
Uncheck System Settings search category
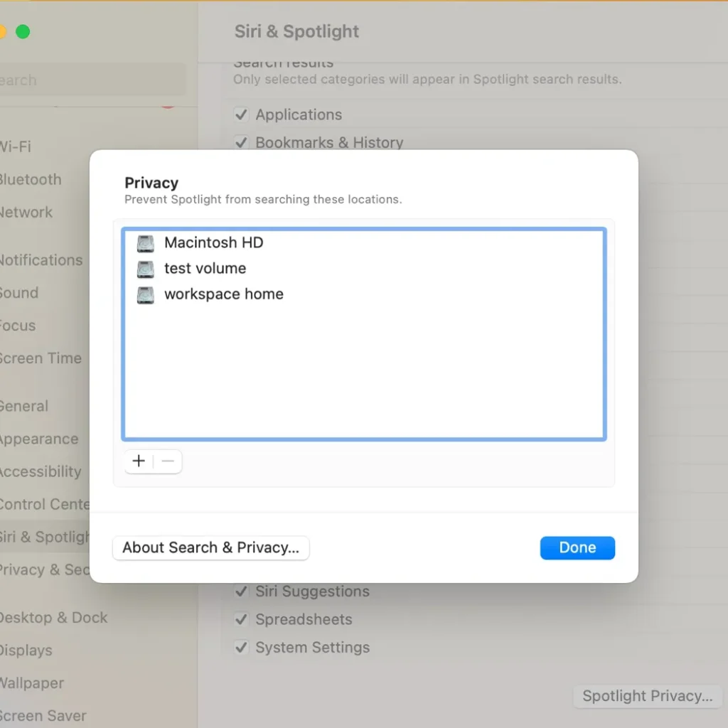pos(241,647)
